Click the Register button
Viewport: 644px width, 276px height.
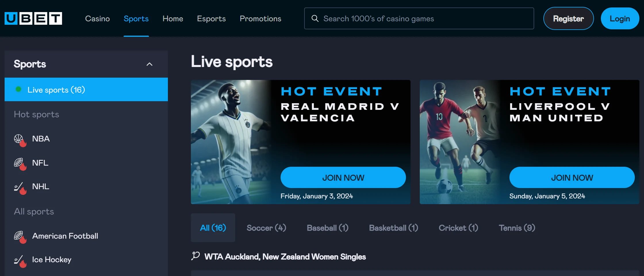click(x=568, y=18)
